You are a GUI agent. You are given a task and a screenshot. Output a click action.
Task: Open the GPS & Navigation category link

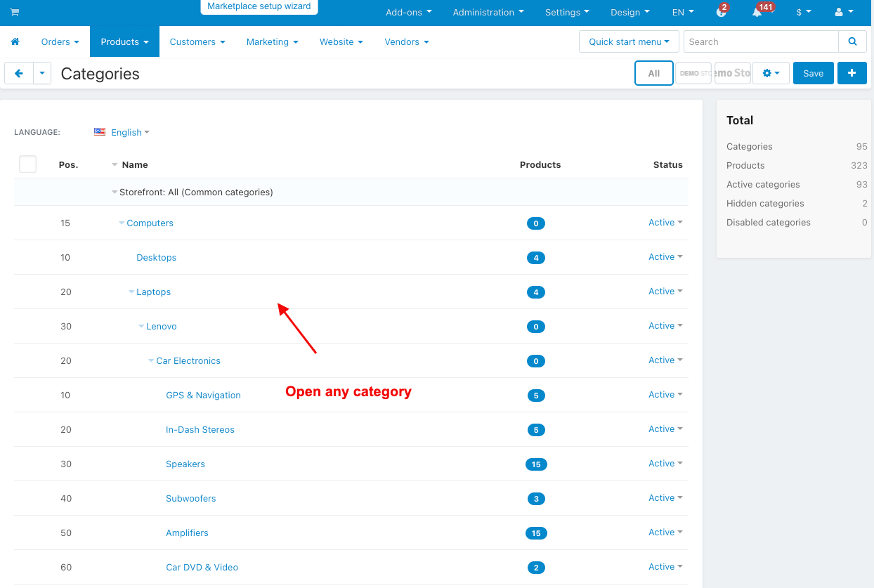coord(203,395)
